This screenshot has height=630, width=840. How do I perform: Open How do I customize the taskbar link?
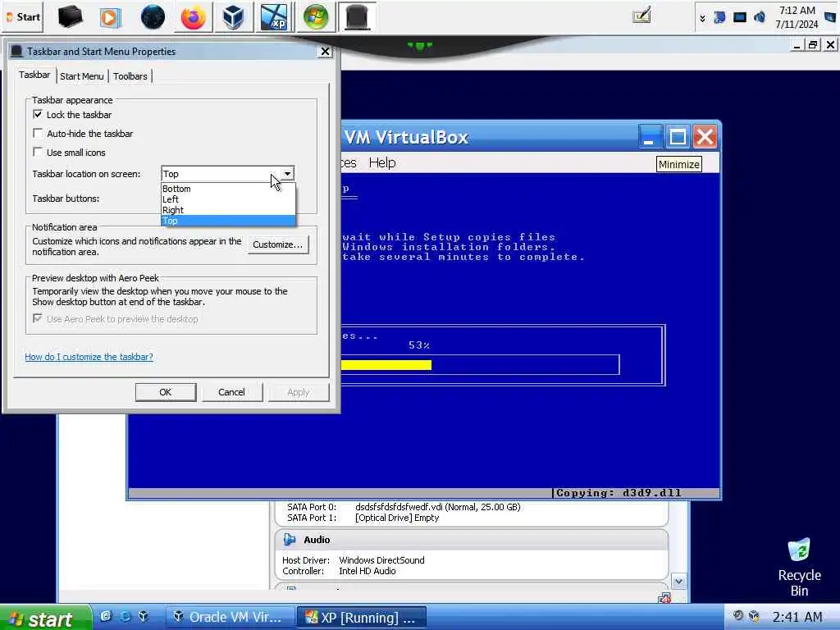(x=89, y=357)
